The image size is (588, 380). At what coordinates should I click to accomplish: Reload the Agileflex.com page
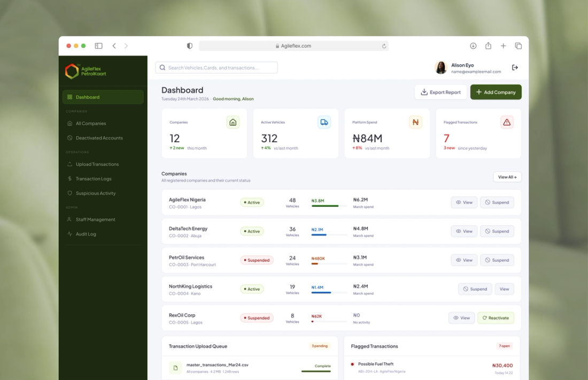point(384,46)
